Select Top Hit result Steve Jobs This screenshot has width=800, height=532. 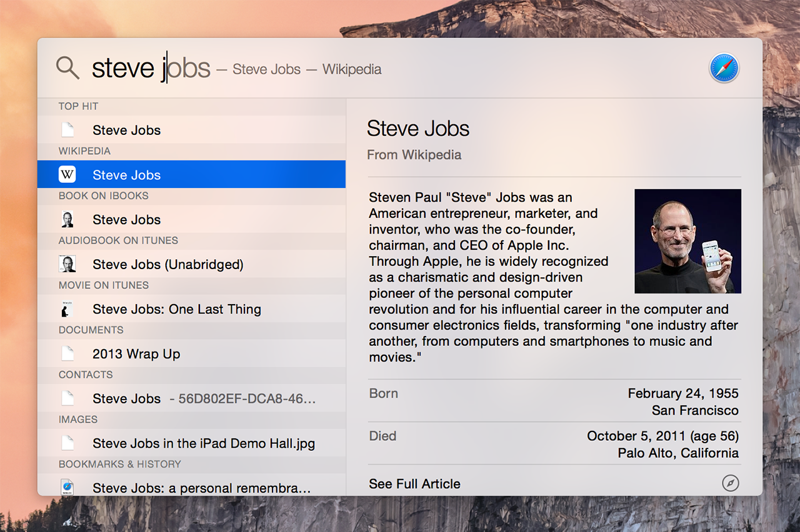[x=191, y=130]
